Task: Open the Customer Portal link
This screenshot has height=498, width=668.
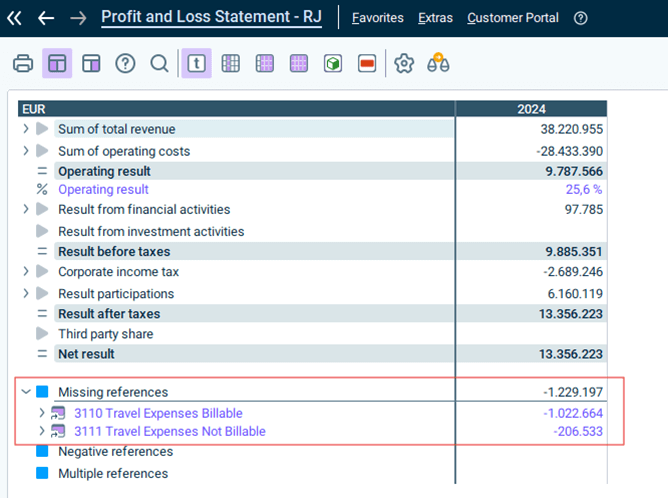Action: [513, 18]
